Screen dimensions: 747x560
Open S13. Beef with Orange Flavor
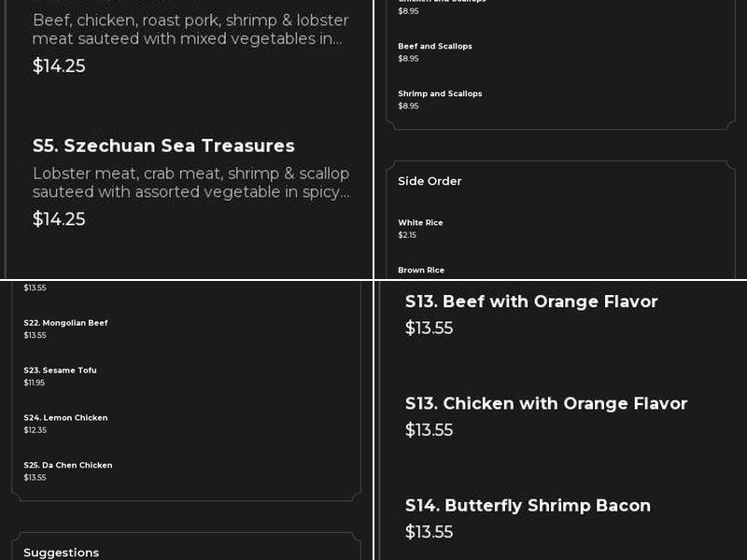tap(531, 301)
